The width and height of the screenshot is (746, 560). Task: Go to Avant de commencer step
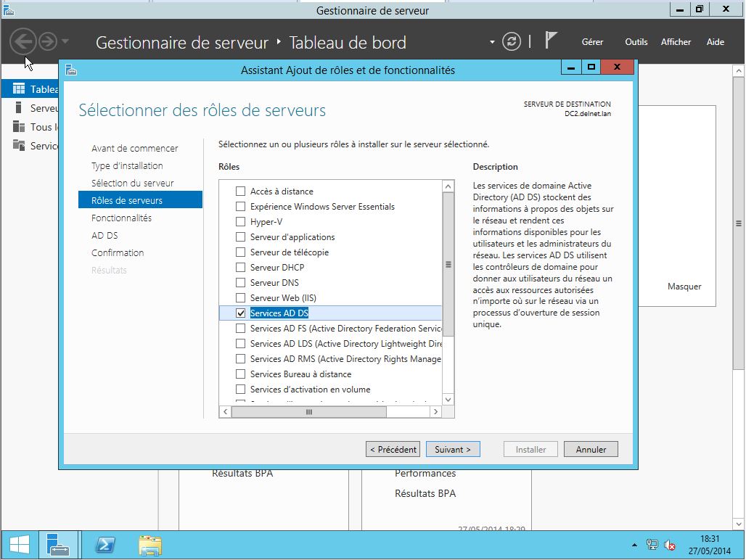[135, 148]
